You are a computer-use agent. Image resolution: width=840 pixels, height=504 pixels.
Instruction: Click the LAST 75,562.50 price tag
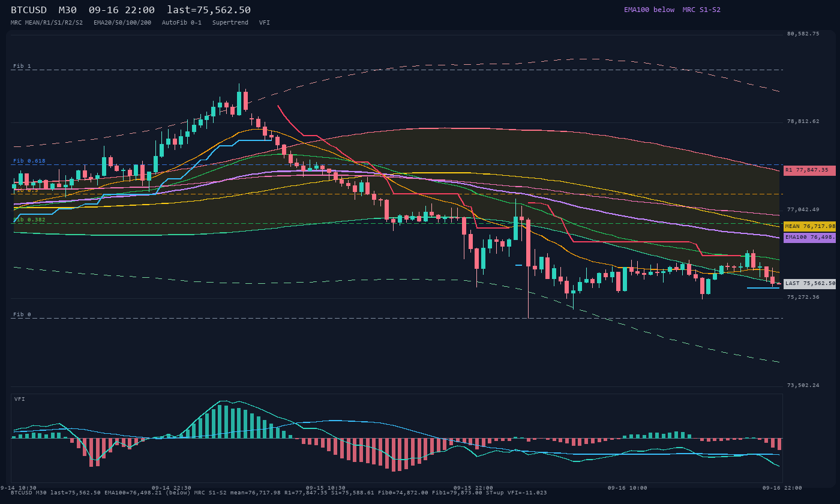click(x=809, y=284)
